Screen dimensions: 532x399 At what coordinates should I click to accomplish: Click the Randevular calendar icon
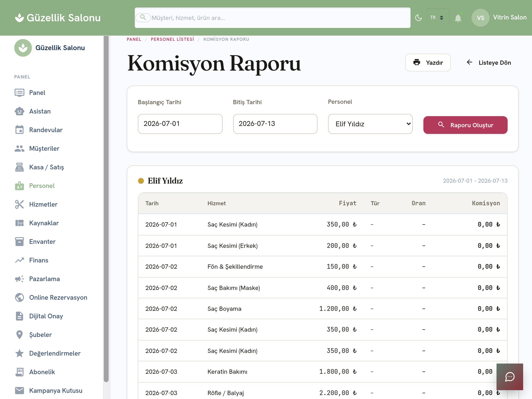[19, 130]
